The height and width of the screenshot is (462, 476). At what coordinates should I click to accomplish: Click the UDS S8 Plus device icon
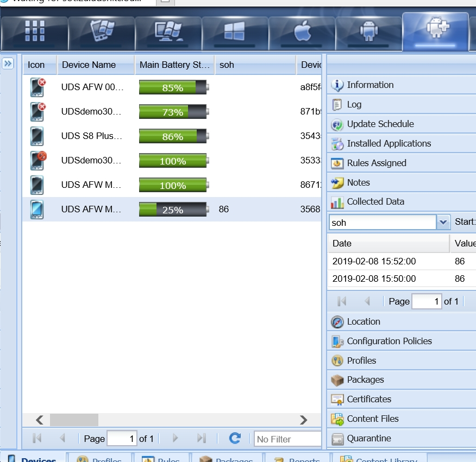click(37, 136)
